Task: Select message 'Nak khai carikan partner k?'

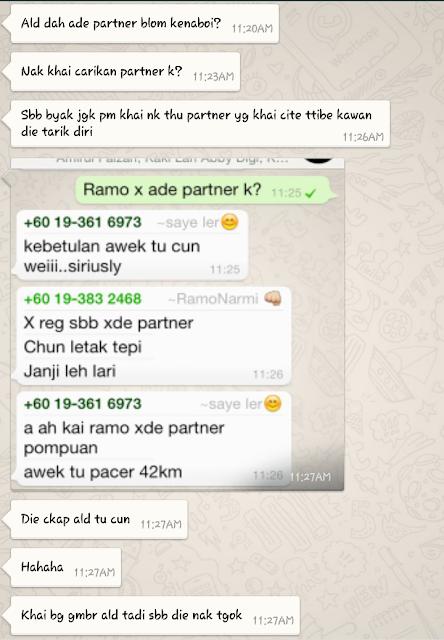Action: (125, 71)
